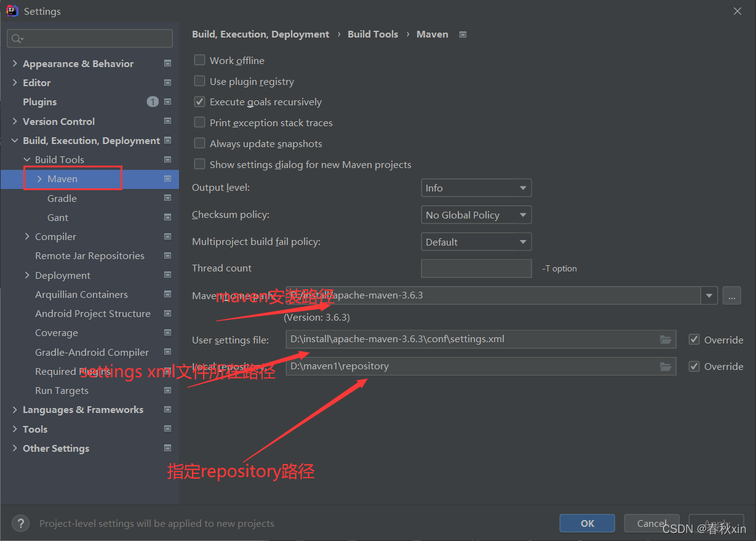Click project-level icon beside Run Targets

click(x=167, y=390)
